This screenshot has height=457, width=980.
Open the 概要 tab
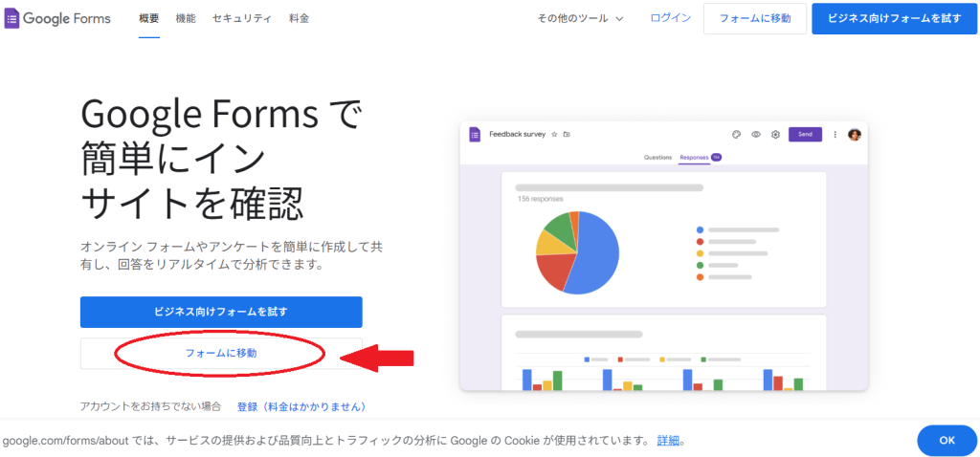pyautogui.click(x=148, y=18)
